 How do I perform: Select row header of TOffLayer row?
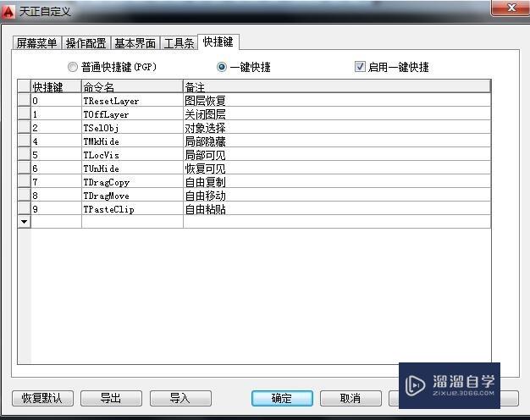24,113
